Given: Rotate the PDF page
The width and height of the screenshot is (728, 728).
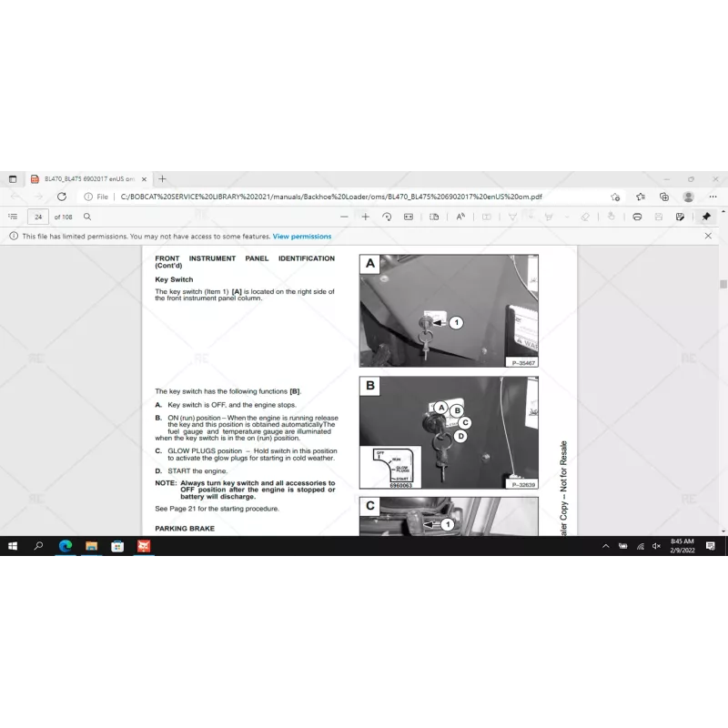Looking at the screenshot, I should [x=389, y=217].
